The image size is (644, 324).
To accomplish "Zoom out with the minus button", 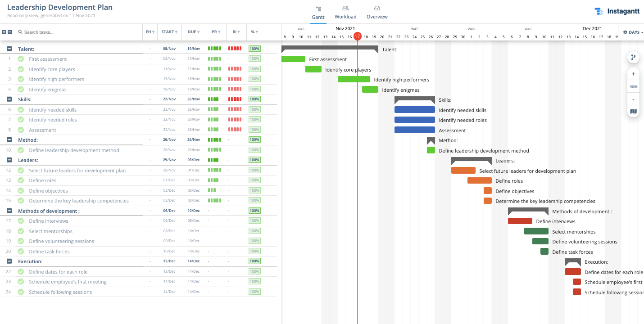I will [633, 99].
